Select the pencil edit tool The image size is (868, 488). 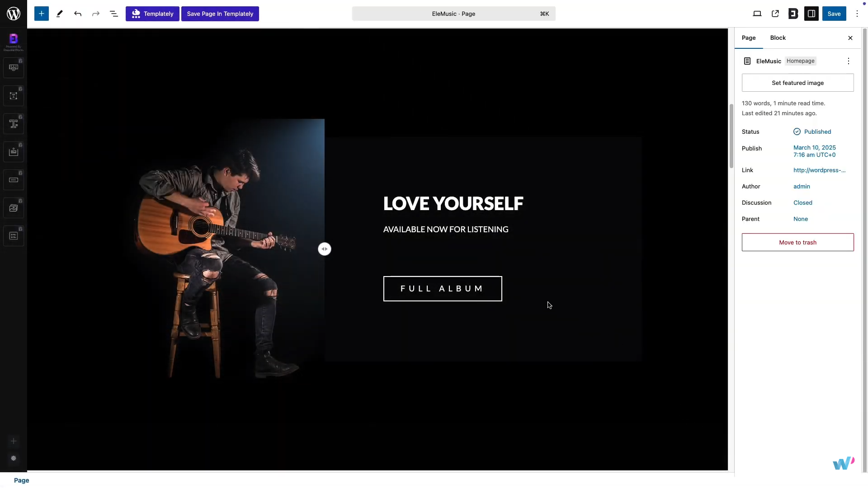click(x=59, y=14)
